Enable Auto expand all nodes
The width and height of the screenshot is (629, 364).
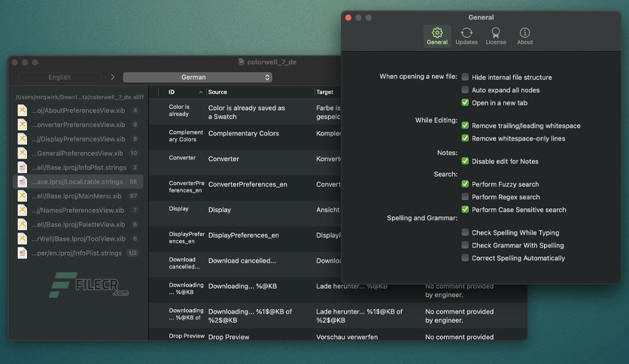pos(465,89)
